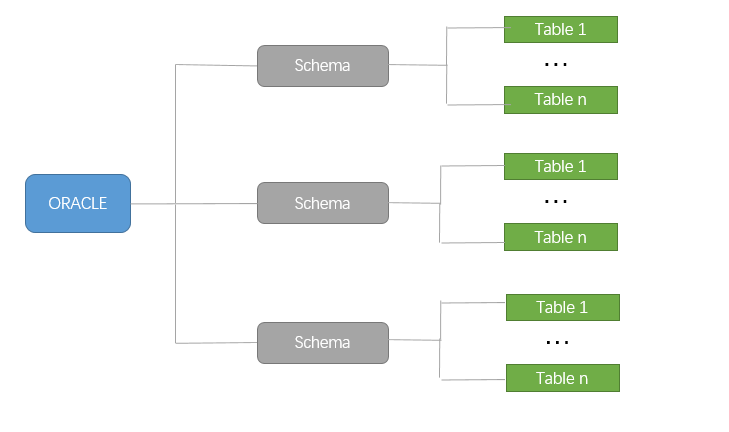Image resolution: width=729 pixels, height=432 pixels.
Task: Click the ellipsis between the bottom tables
Action: [557, 342]
